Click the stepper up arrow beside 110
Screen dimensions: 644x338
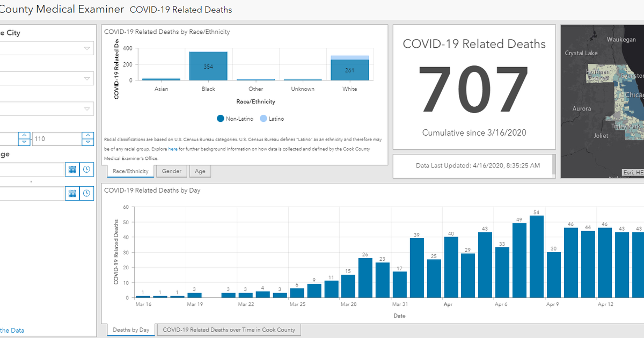click(x=87, y=135)
